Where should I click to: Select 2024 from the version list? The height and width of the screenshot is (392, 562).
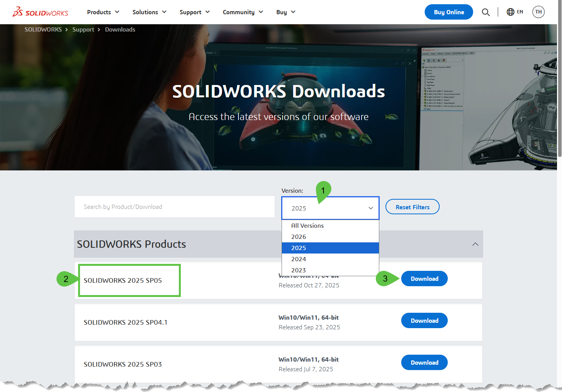[x=299, y=259]
